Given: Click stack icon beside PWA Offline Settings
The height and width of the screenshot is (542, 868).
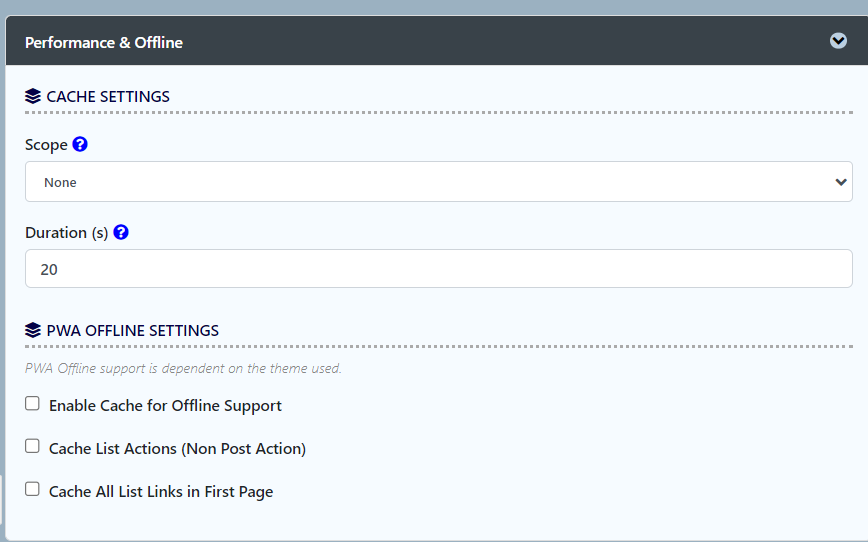Looking at the screenshot, I should tap(33, 330).
